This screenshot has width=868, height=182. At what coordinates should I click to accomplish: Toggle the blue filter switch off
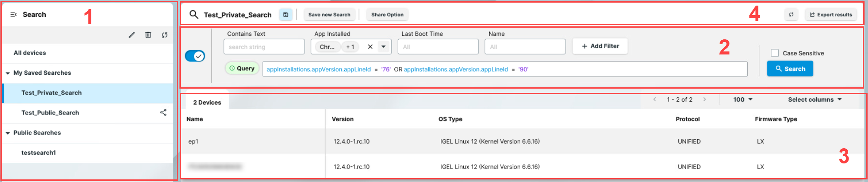pos(195,56)
